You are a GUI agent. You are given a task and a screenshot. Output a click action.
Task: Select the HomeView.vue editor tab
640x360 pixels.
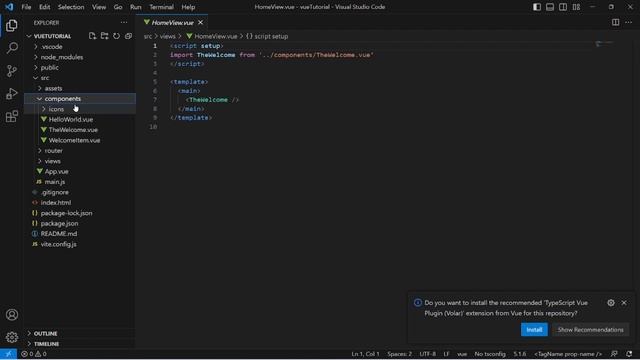(x=173, y=22)
